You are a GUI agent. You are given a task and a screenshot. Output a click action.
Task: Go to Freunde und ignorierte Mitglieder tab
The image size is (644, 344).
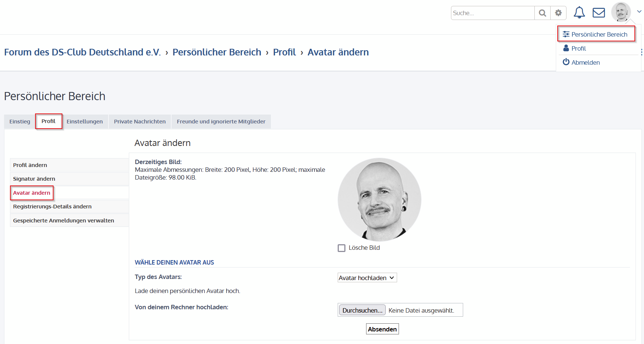(x=221, y=122)
